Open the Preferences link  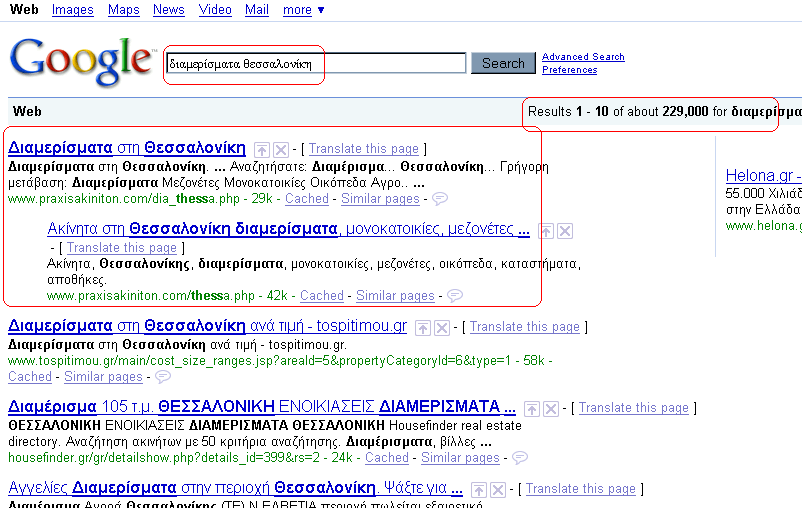coord(569,70)
